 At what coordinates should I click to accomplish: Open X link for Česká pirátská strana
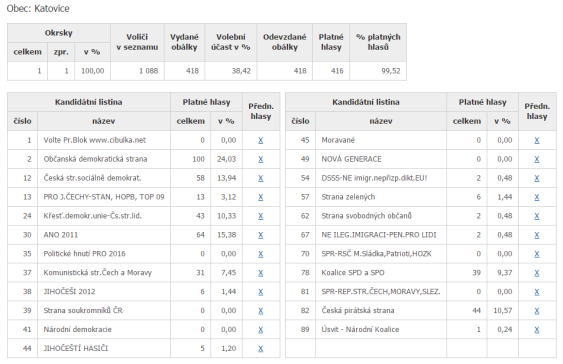537,311
